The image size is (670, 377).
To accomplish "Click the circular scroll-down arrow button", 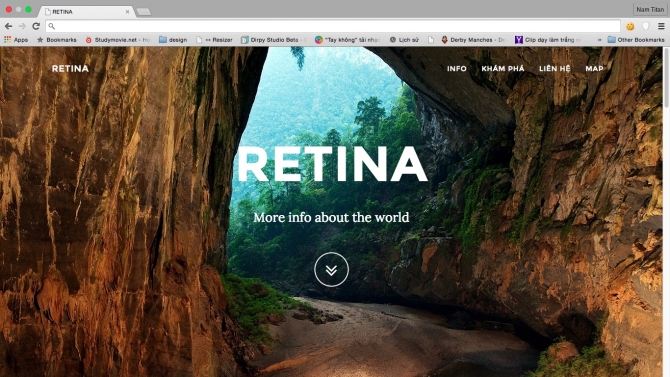I will (331, 269).
